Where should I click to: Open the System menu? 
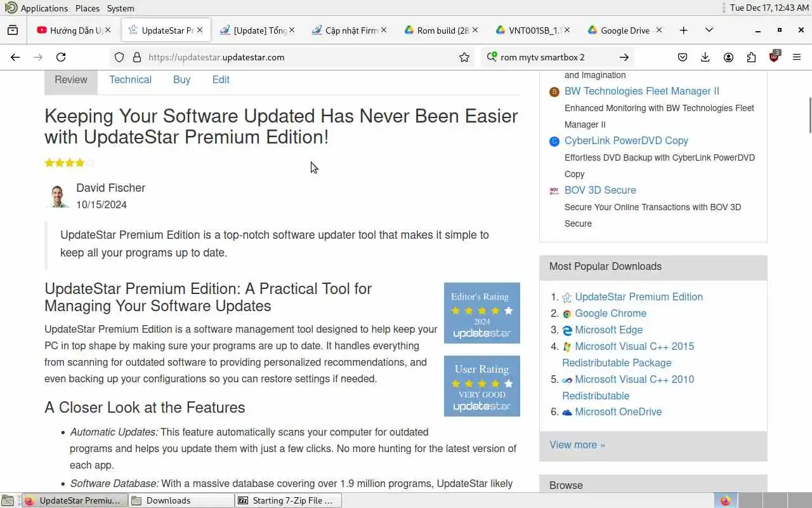click(x=121, y=8)
